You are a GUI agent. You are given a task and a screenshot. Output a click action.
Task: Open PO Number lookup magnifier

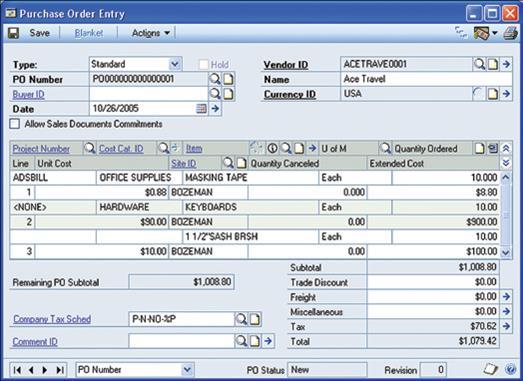point(215,79)
